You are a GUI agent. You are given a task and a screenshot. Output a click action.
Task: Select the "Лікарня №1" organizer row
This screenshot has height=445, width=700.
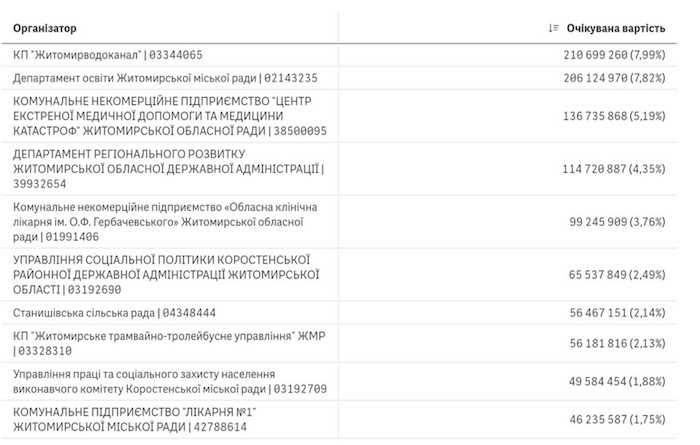[x=137, y=418]
